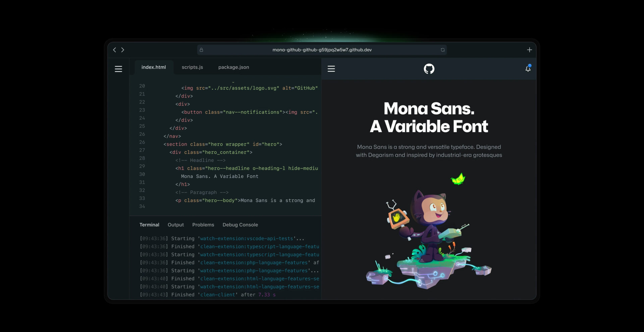
Task: Click the '<!-- Paragraph -->' comment
Action: tap(202, 193)
